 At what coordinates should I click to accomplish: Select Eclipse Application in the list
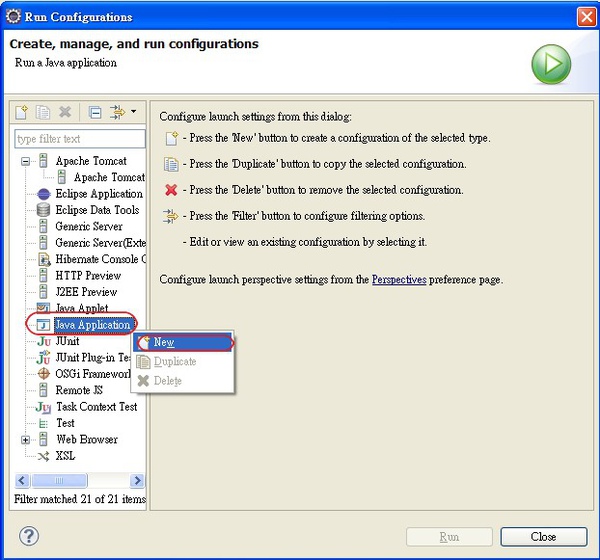tap(99, 194)
